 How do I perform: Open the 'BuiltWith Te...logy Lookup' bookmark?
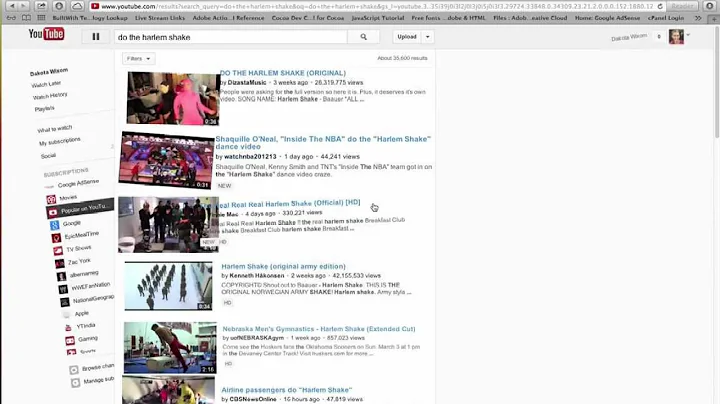click(x=90, y=18)
